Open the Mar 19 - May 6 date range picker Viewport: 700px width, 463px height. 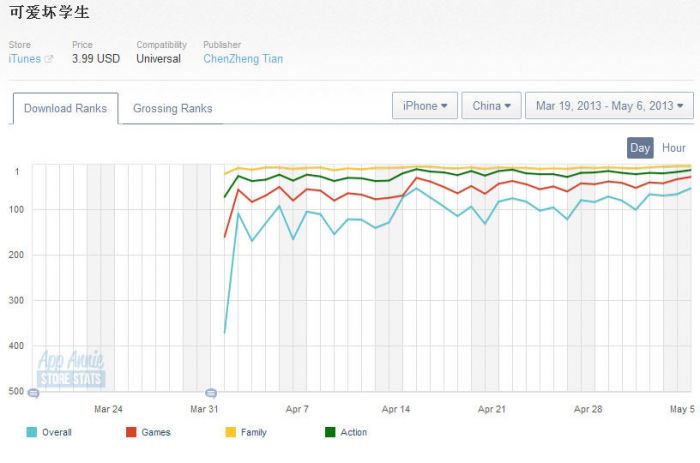coord(609,106)
